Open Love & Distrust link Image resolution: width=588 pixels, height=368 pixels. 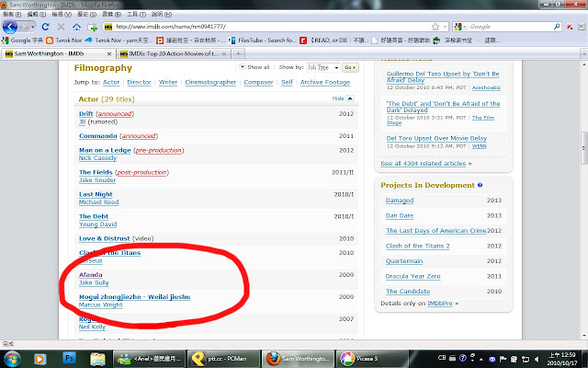pos(104,238)
